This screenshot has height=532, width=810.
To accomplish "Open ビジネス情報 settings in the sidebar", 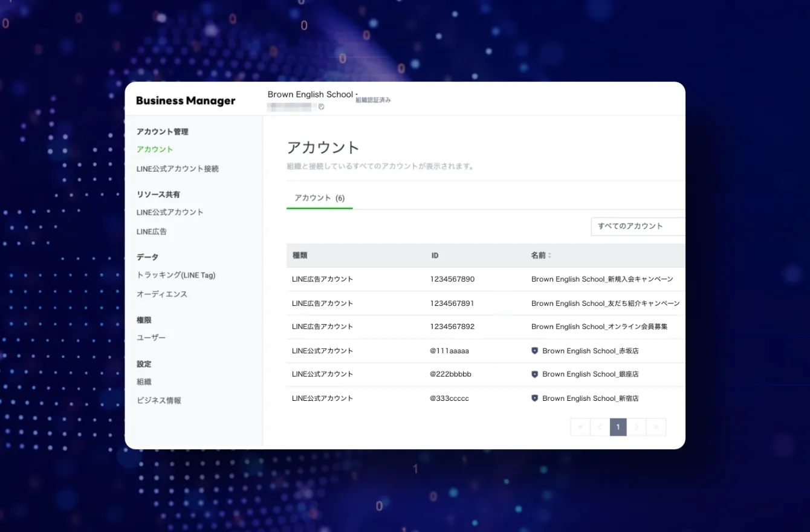I will pyautogui.click(x=159, y=400).
